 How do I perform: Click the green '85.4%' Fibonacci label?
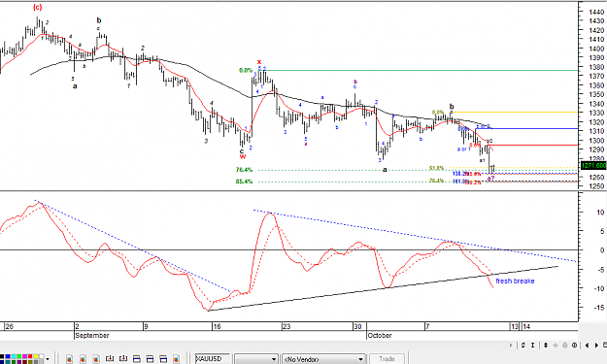pyautogui.click(x=244, y=182)
